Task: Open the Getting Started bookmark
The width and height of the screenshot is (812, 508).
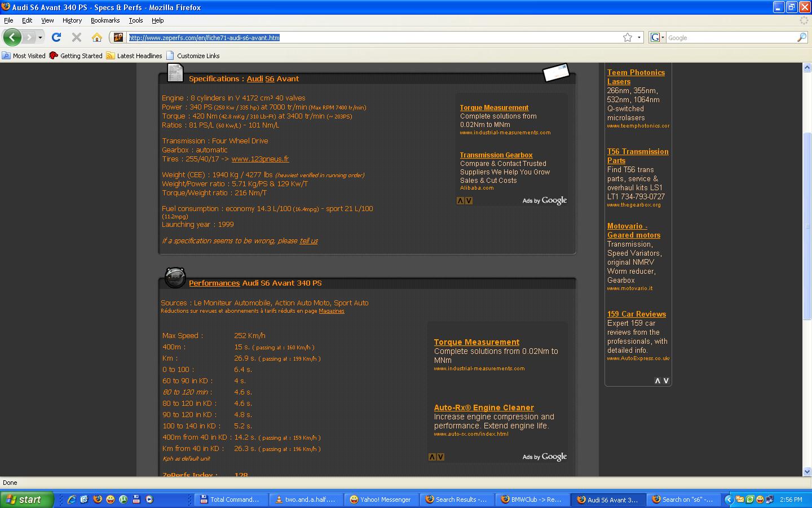Action: (76, 56)
